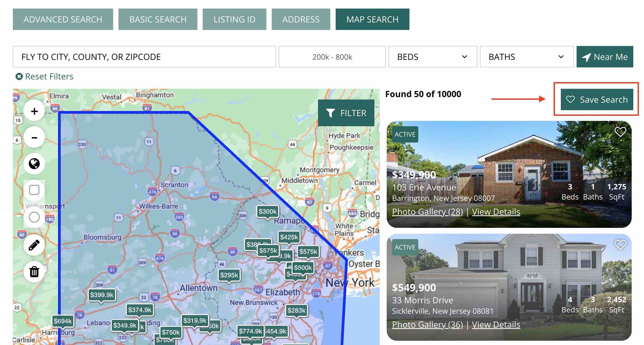This screenshot has width=644, height=345.
Task: Select the $319.9k map price marker
Action: point(195,321)
